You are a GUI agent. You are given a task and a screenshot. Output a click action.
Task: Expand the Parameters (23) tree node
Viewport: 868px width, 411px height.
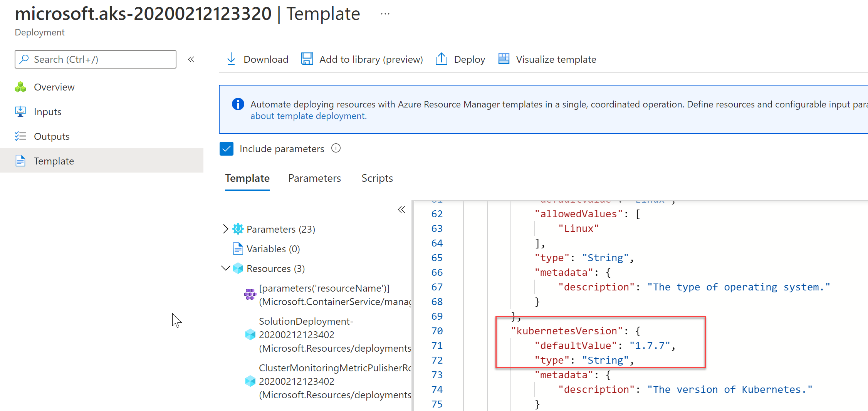225,229
